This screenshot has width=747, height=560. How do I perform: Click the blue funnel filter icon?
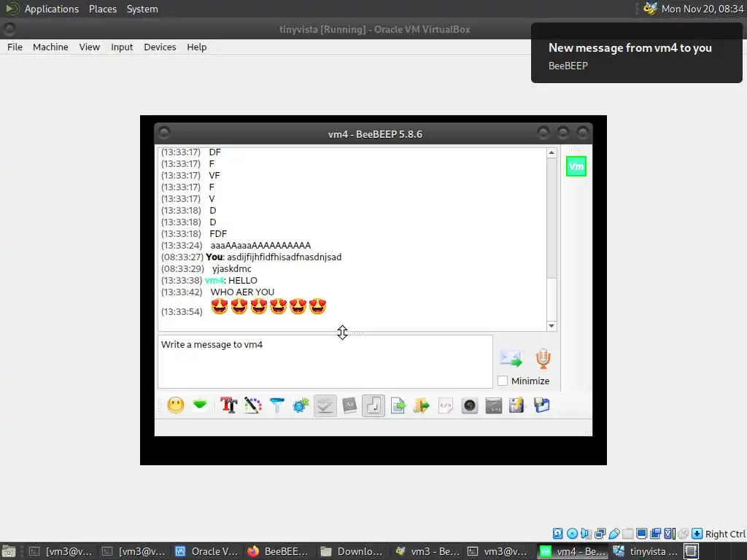(276, 405)
